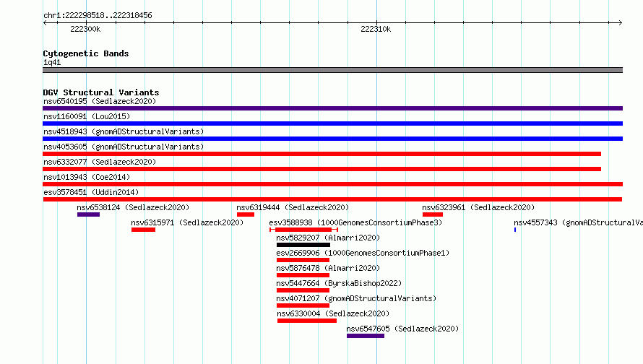
Task: Select the red nsv1013943 variant bar
Action: (332, 184)
